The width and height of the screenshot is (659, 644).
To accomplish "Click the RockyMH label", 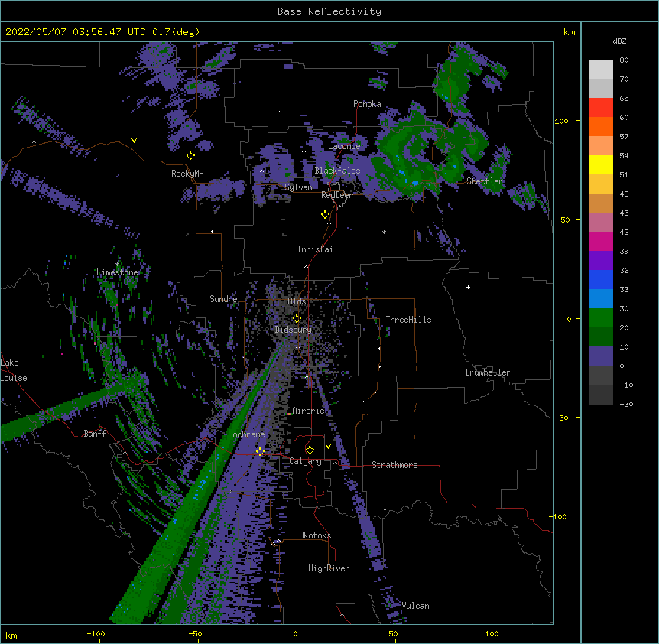I will (x=187, y=174).
